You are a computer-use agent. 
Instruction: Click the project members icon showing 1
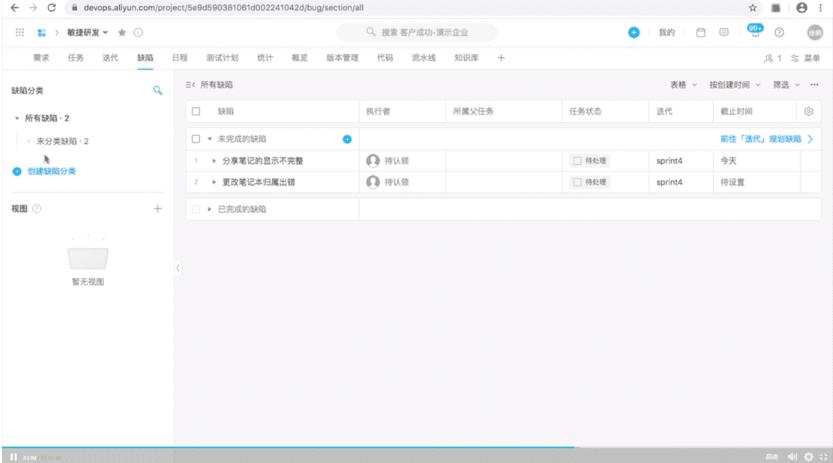point(772,58)
